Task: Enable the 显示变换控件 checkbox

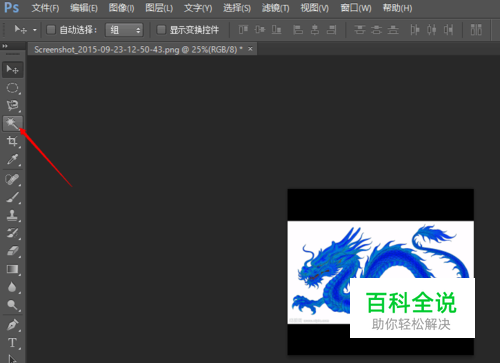Action: (x=161, y=30)
